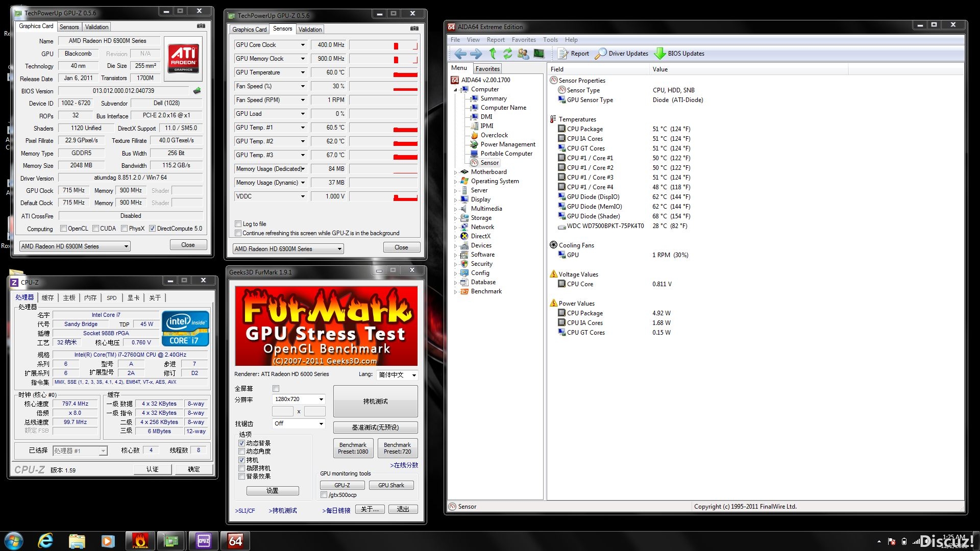Click GPU-Z screenshot camera icon on Graphics Card window

coord(201,26)
